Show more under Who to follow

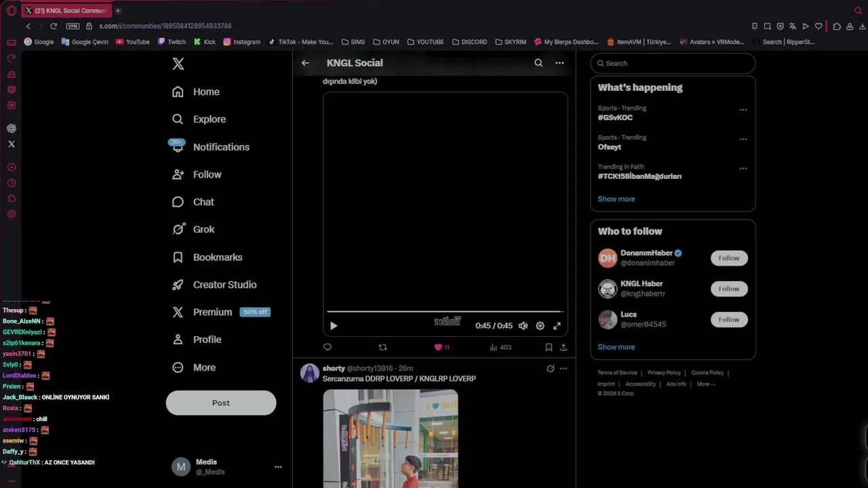pyautogui.click(x=616, y=347)
